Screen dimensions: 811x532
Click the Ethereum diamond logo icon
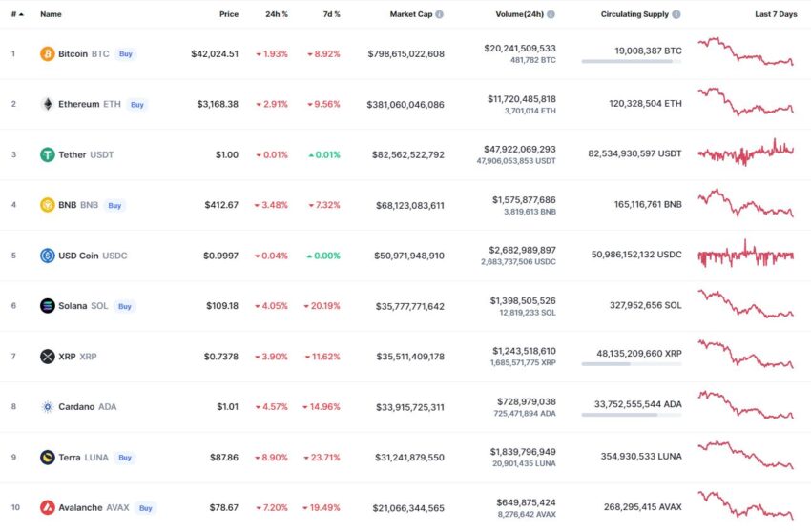pos(48,104)
